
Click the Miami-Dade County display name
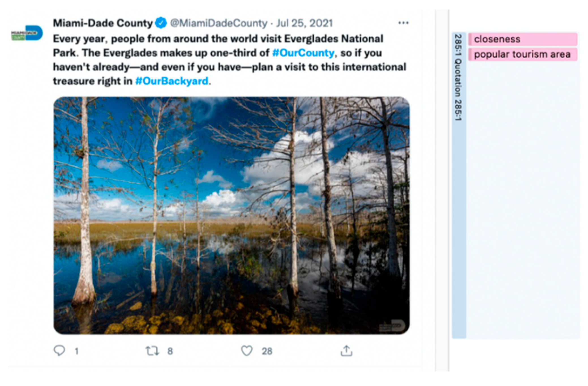[x=103, y=23]
